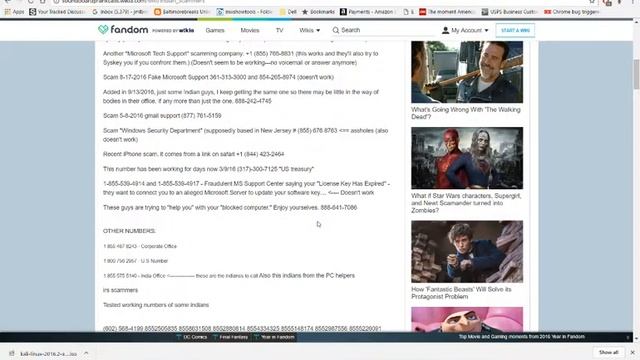Open the Games menu item
Viewport: 640px width, 360px height.
215,30
